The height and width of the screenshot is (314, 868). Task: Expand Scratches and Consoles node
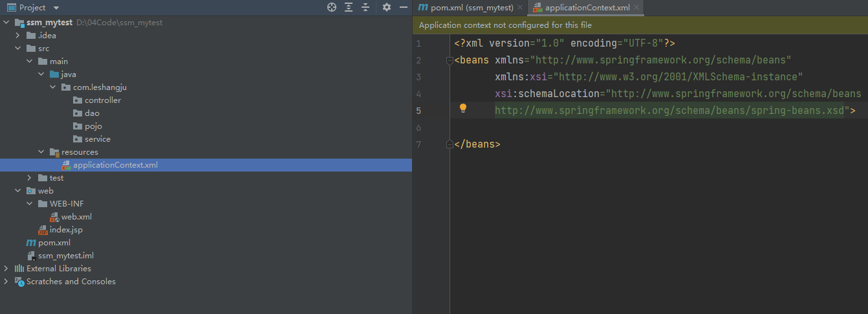point(6,282)
